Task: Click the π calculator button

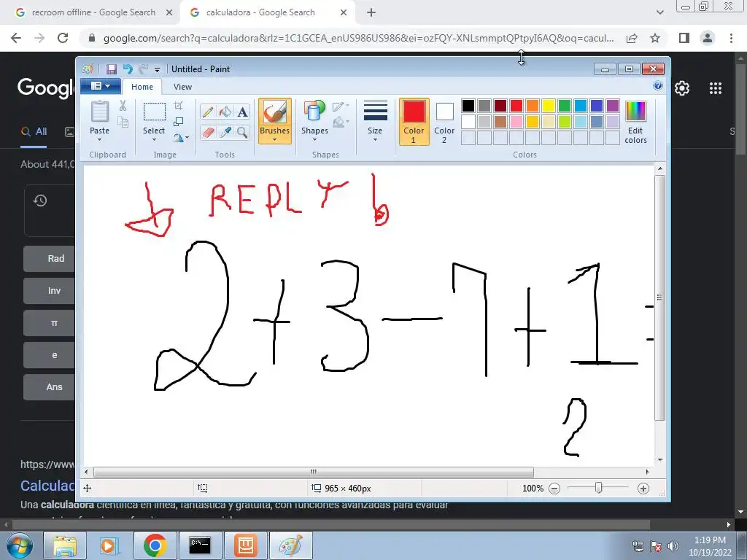Action: (x=49, y=323)
